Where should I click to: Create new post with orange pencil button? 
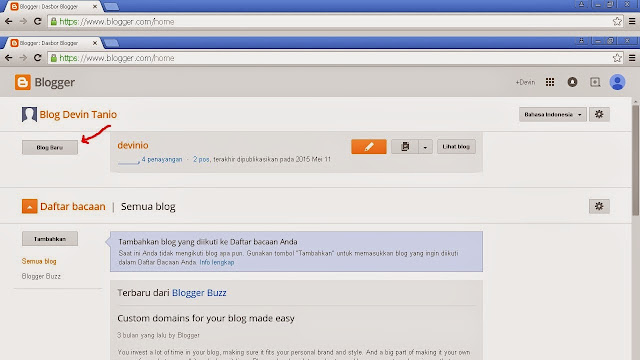(369, 147)
